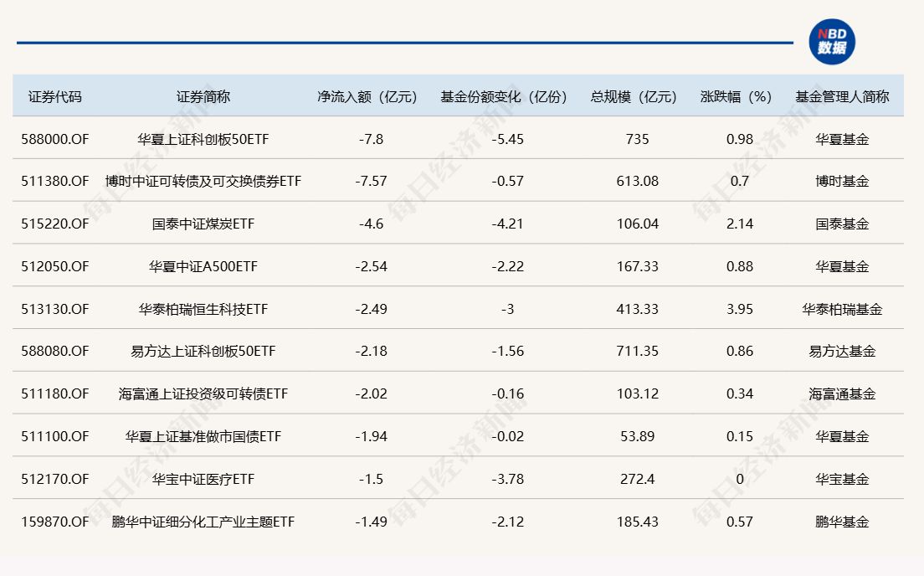Select net inflow value -1.49
Screen dimensions: 924x576
(x=372, y=522)
